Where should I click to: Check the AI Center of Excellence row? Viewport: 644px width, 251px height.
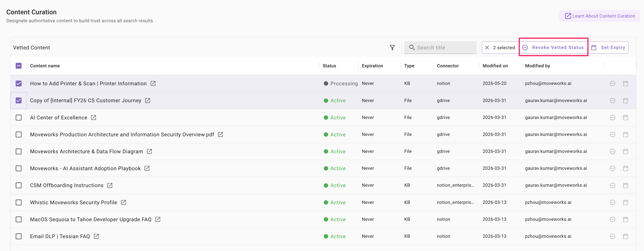pyautogui.click(x=19, y=118)
